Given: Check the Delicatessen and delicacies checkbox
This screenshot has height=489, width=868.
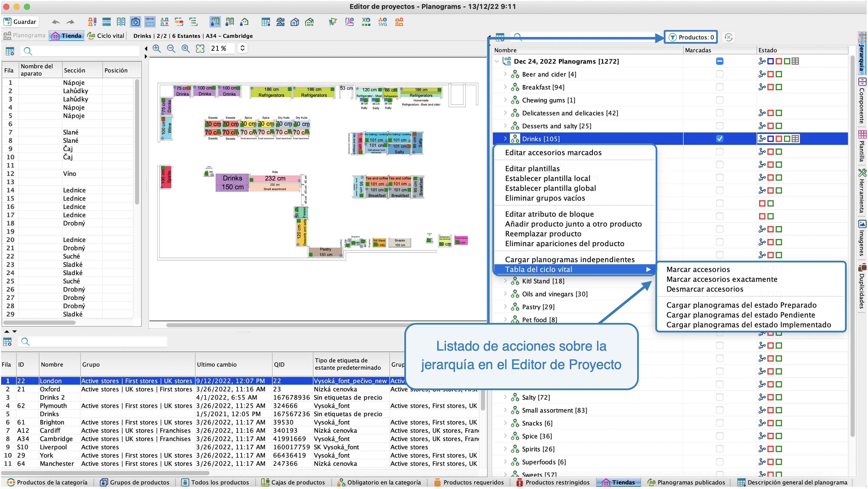Looking at the screenshot, I should (720, 113).
